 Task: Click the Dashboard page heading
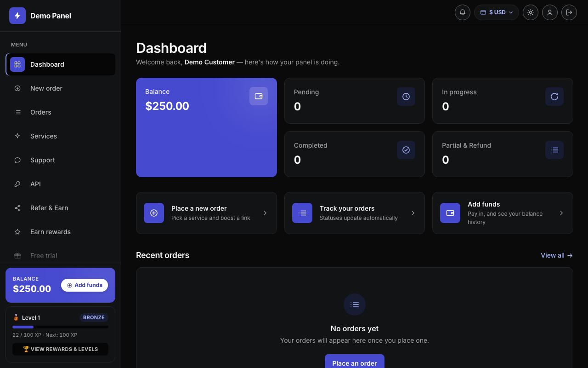click(171, 48)
